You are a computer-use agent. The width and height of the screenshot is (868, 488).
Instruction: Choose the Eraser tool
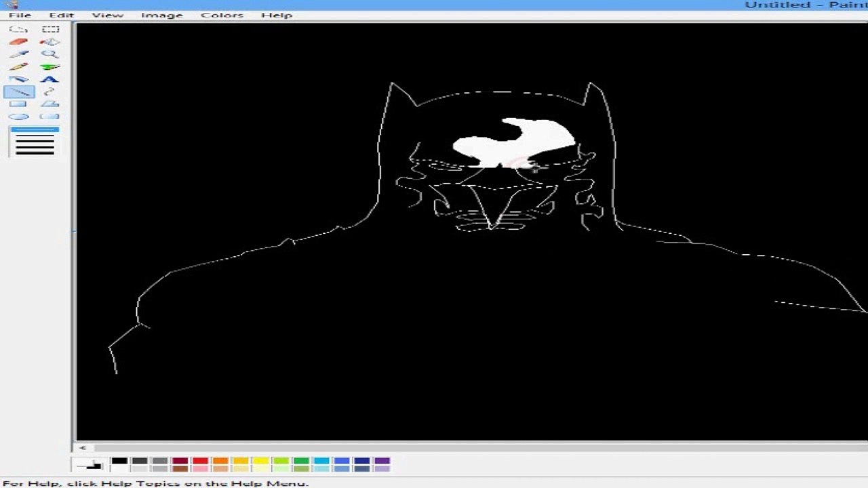tap(18, 42)
